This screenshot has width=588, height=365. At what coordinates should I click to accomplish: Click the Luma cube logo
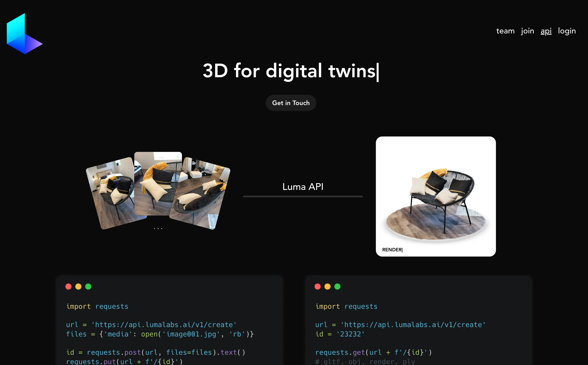tap(24, 34)
